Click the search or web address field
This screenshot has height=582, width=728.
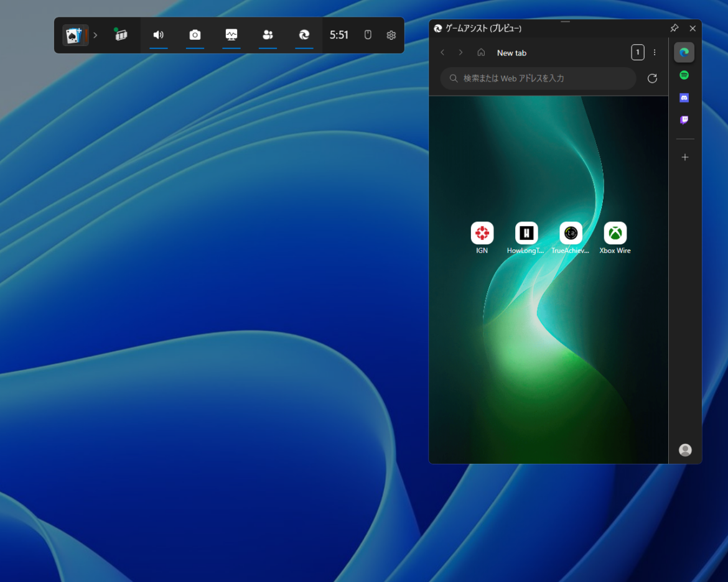pyautogui.click(x=538, y=78)
